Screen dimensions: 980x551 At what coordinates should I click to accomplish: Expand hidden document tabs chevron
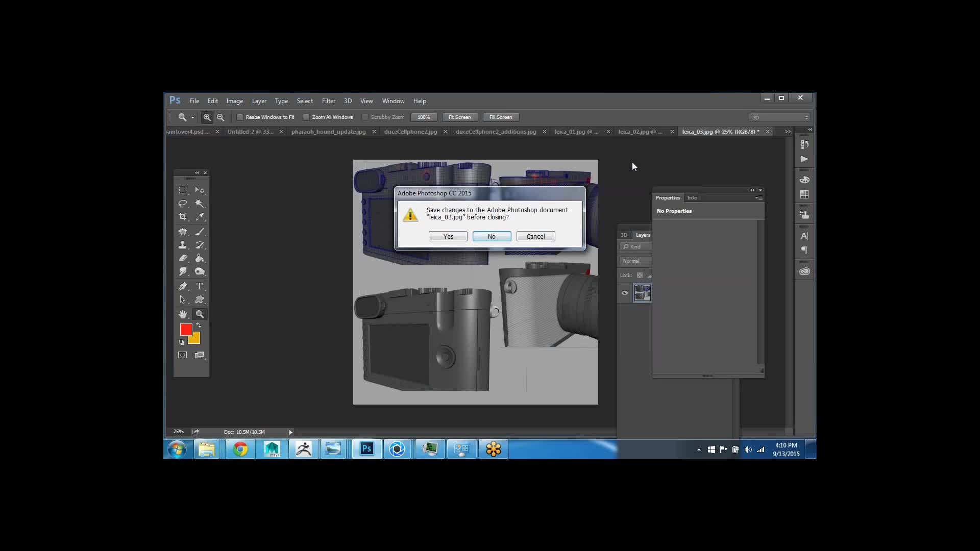coord(788,132)
